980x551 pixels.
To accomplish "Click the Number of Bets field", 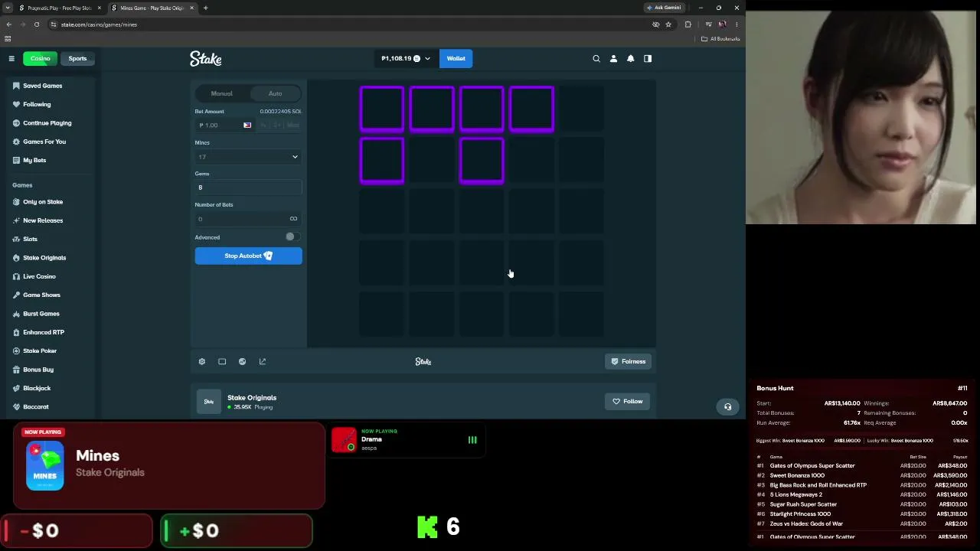I will pyautogui.click(x=248, y=219).
